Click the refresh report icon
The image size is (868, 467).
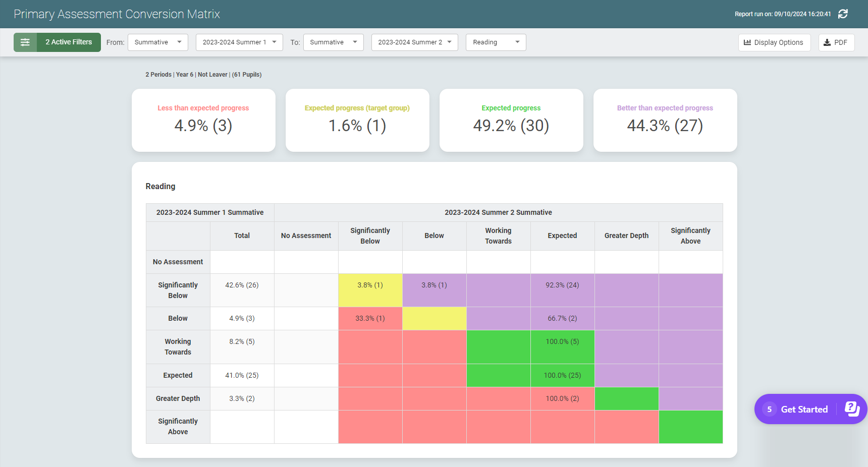click(843, 14)
